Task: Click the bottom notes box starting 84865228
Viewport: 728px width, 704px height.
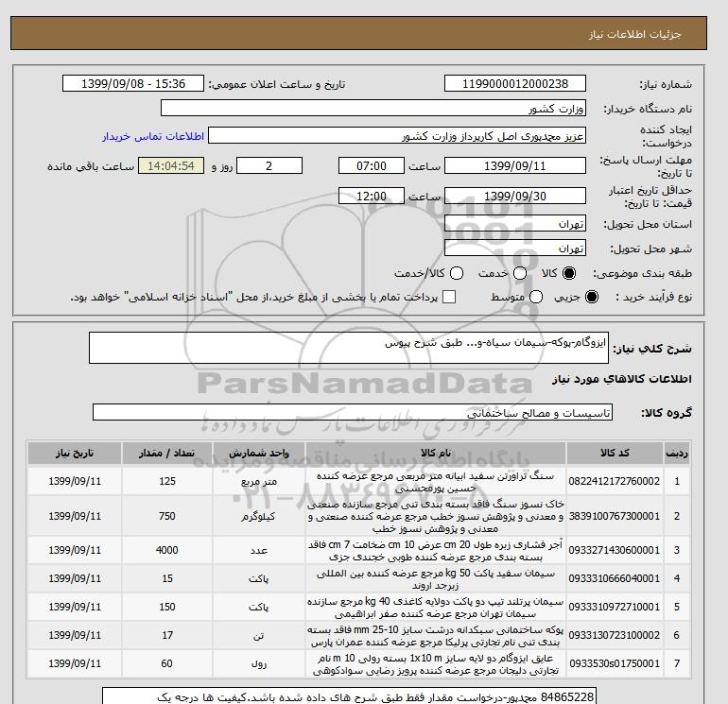Action: coord(349,696)
